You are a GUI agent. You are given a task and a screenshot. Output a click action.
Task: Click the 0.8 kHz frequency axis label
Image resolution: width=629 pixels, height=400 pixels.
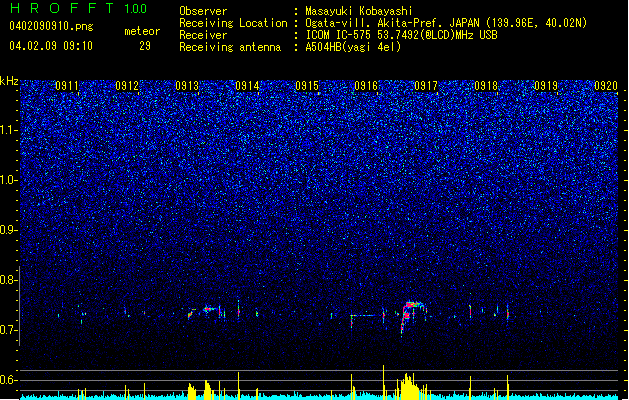[9, 280]
